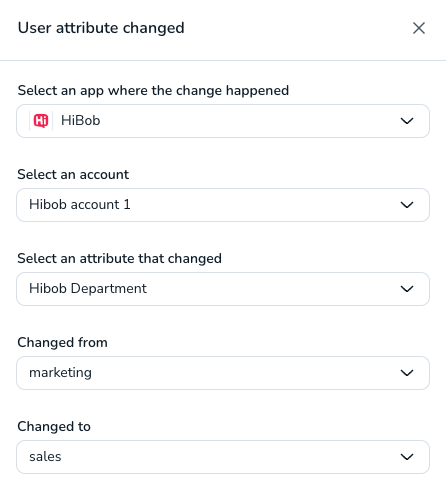The width and height of the screenshot is (446, 495).
Task: Click the chevron arrow in the sales field
Action: click(x=407, y=457)
